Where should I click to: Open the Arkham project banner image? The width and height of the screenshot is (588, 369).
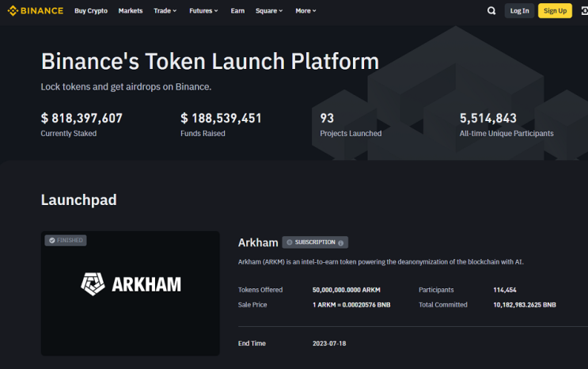pyautogui.click(x=130, y=294)
